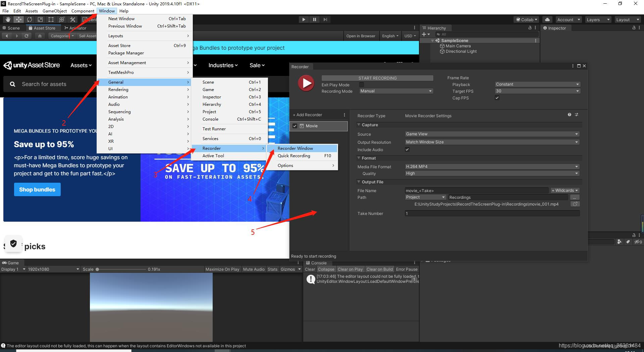Click the Asset Store home icon
Viewport: 644px width, 352px height.
tap(40, 36)
